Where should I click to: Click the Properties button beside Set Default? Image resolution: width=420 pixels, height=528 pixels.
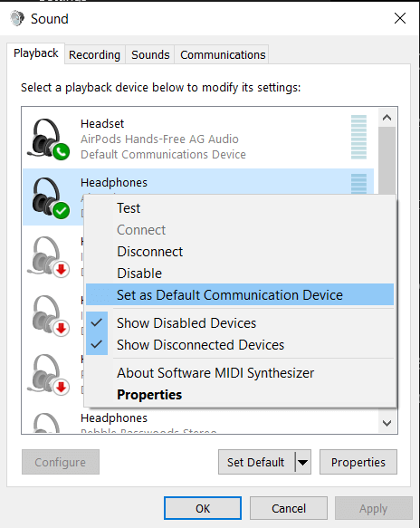pos(358,462)
